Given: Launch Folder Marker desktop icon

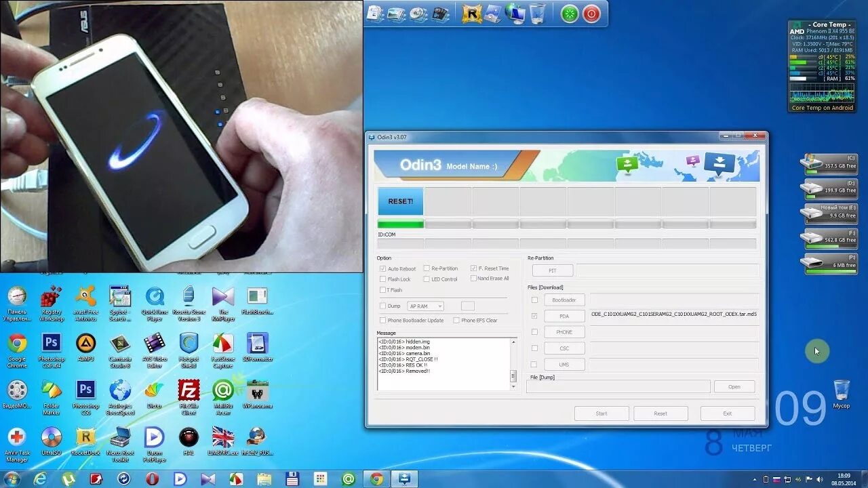Looking at the screenshot, I should click(x=52, y=398).
